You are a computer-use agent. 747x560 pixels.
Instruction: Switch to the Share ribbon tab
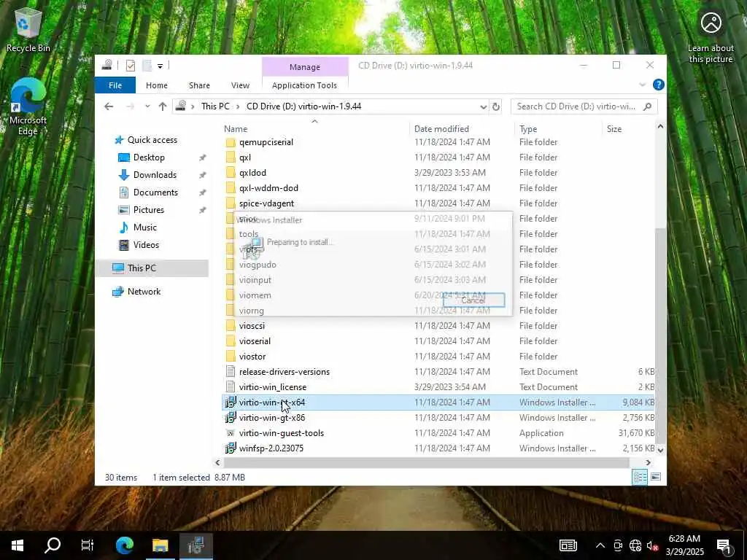tap(199, 85)
